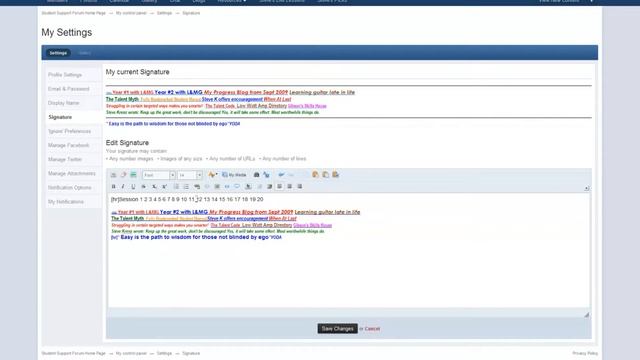
Task: Click the editor's bottom corner resize handle
Action: click(587, 315)
